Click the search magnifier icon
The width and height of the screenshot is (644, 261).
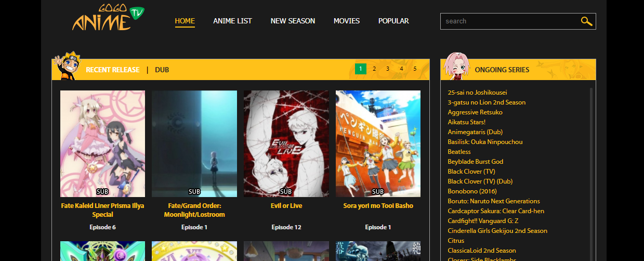[x=586, y=21]
